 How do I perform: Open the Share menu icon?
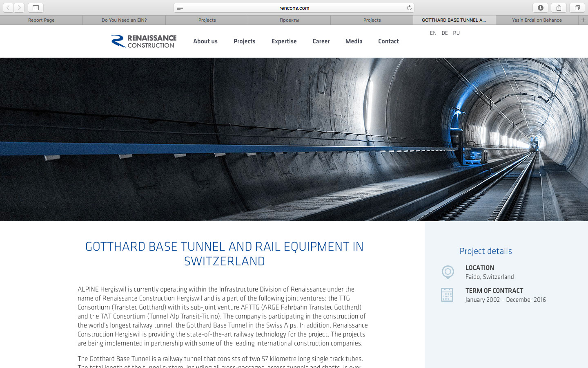coord(559,8)
